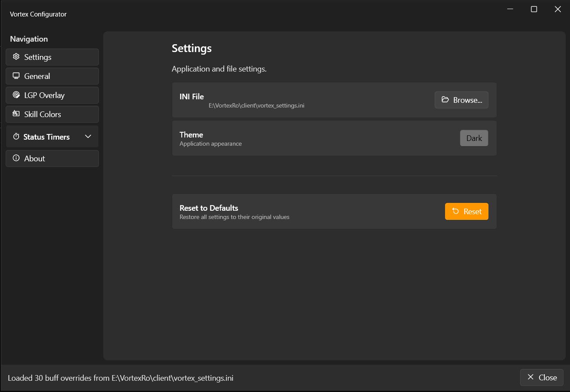The height and width of the screenshot is (392, 570).
Task: Click the Theme label
Action: click(191, 134)
